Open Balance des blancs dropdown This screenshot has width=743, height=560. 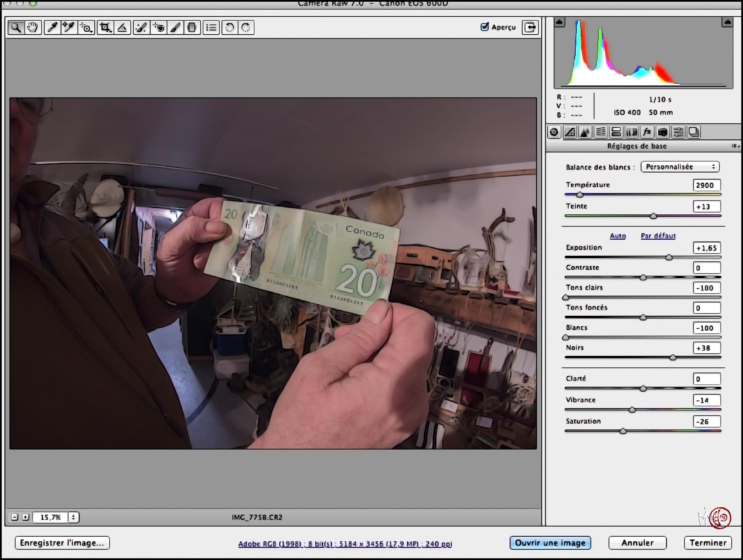coord(680,167)
